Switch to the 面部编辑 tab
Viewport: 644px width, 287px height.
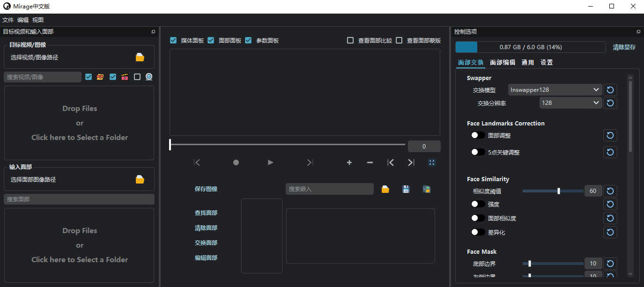click(x=502, y=62)
